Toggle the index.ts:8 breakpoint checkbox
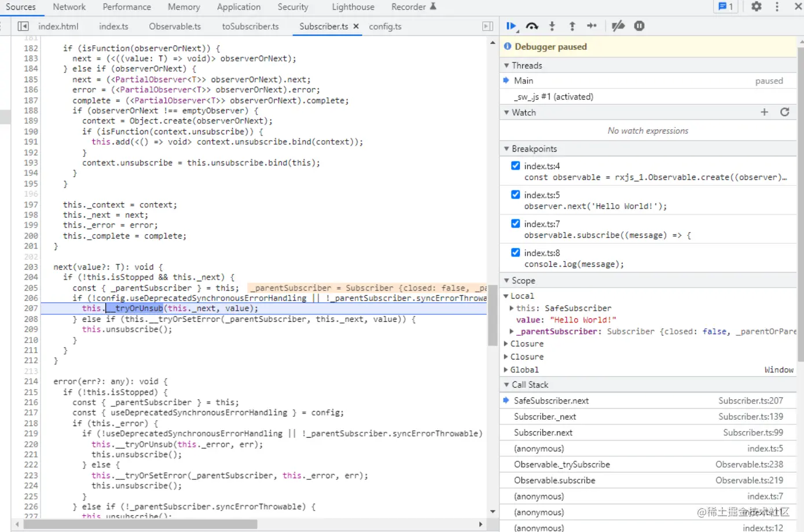The image size is (804, 532). point(515,252)
